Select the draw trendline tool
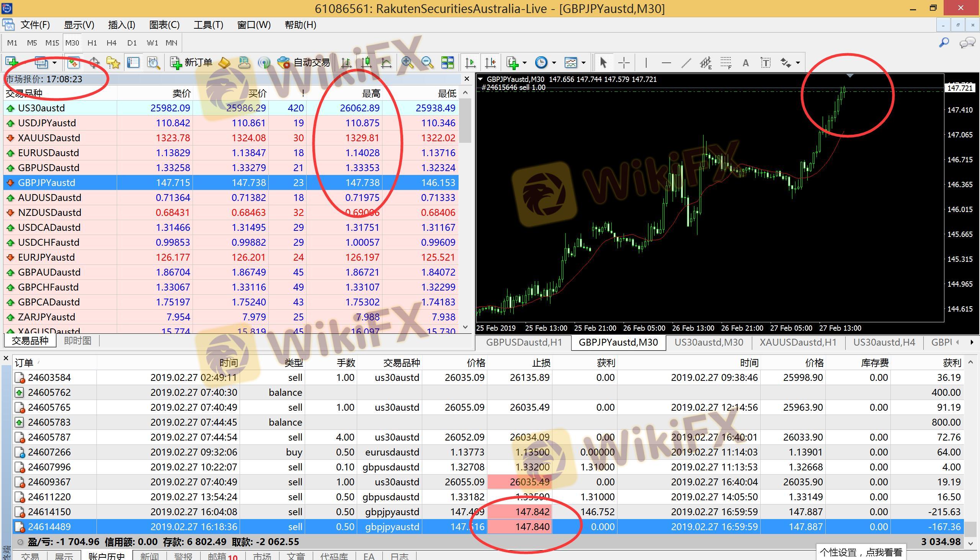This screenshot has width=980, height=560. [x=686, y=62]
